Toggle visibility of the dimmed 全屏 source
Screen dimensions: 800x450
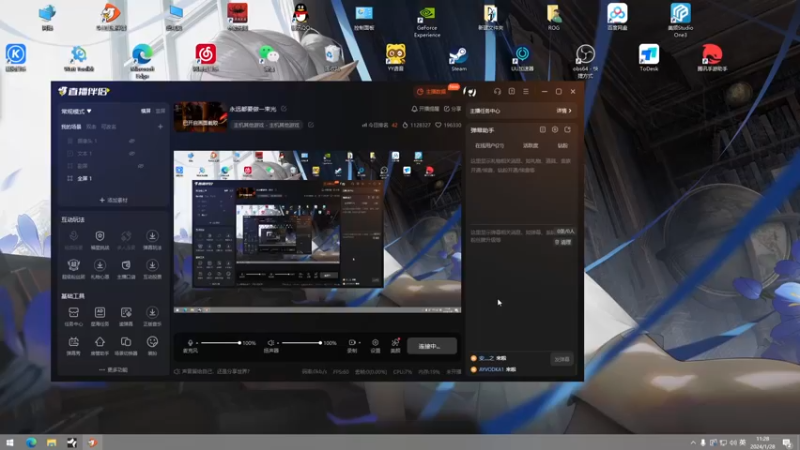141,166
